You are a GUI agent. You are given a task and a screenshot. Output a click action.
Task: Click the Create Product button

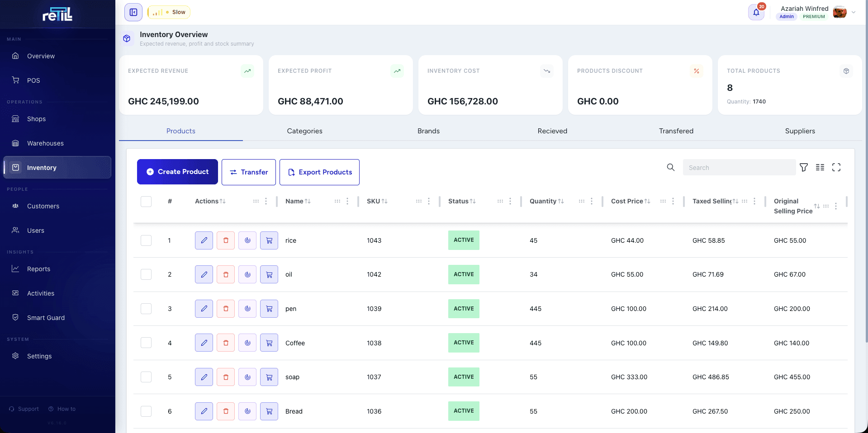point(177,172)
